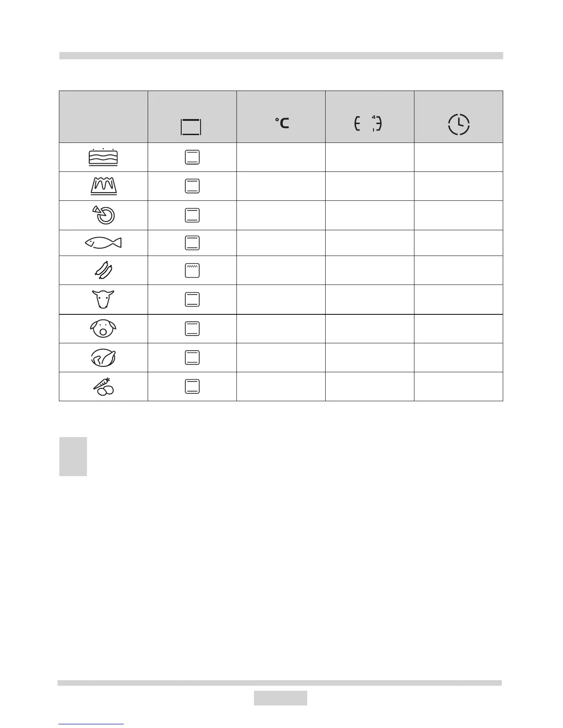This screenshot has height=728, width=563.
Task: Click the grey note box below the table
Action: pyautogui.click(x=73, y=456)
